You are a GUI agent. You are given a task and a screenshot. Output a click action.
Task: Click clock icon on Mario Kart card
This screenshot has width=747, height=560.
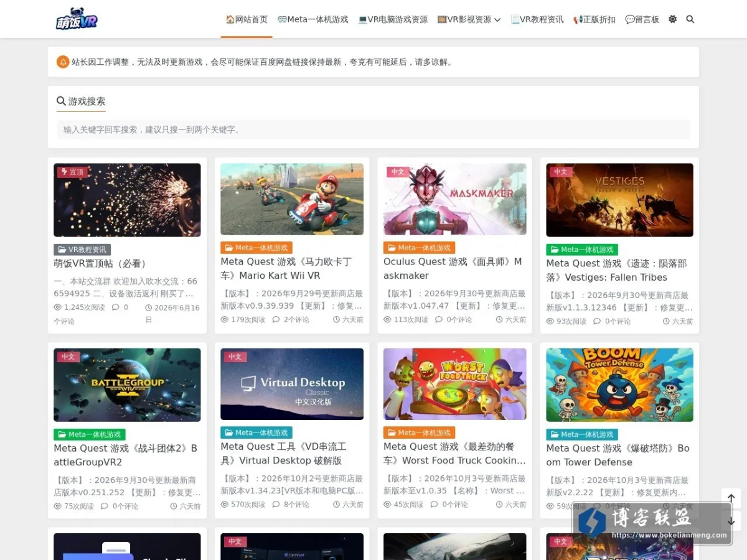336,319
